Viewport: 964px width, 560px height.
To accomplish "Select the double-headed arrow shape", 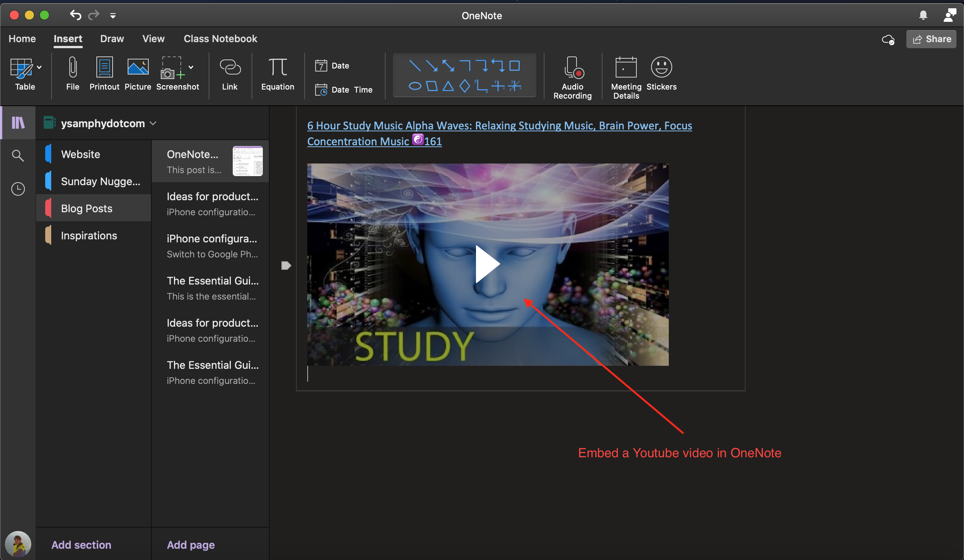I will click(x=448, y=66).
